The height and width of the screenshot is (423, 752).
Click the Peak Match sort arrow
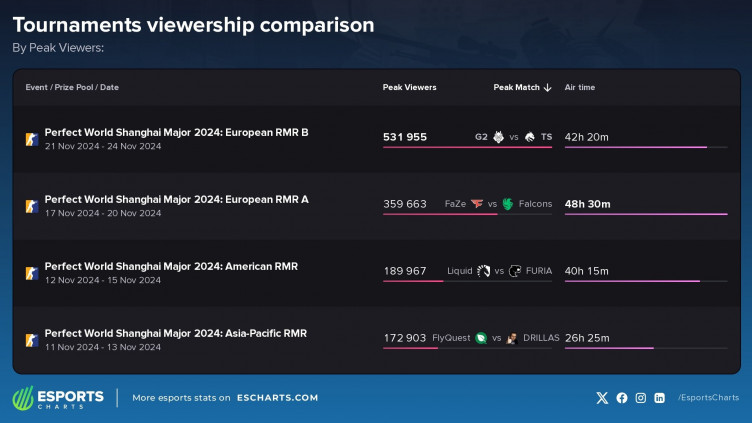coord(548,87)
